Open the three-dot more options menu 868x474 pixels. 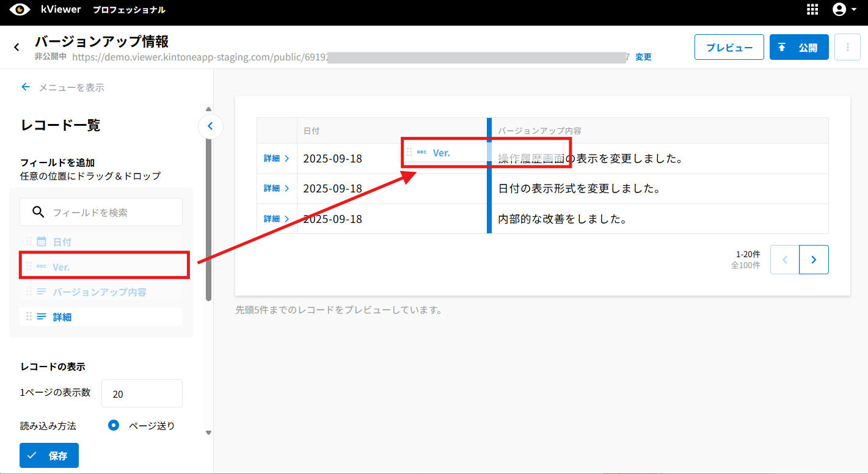tap(847, 47)
